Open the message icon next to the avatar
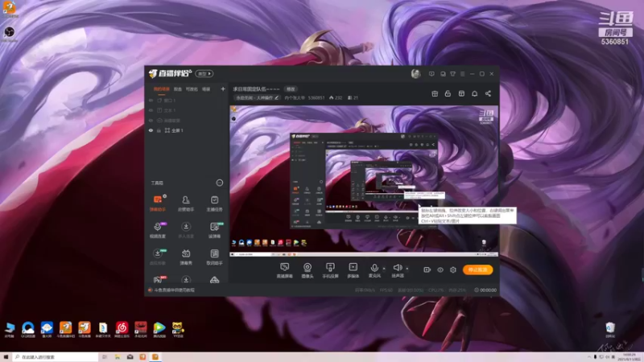This screenshot has height=362, width=644. click(x=431, y=74)
